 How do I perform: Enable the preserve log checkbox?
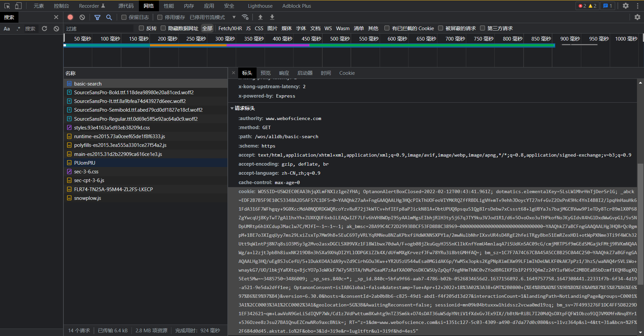[x=124, y=17]
